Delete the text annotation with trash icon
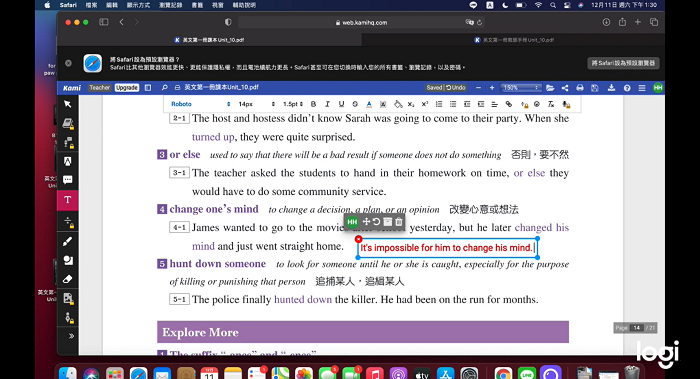The image size is (700, 379). point(399,222)
